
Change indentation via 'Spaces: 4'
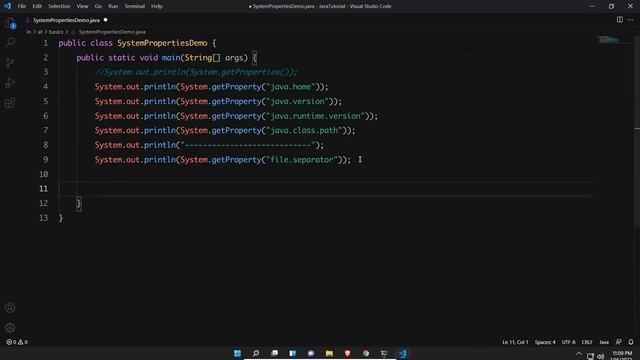pos(545,342)
